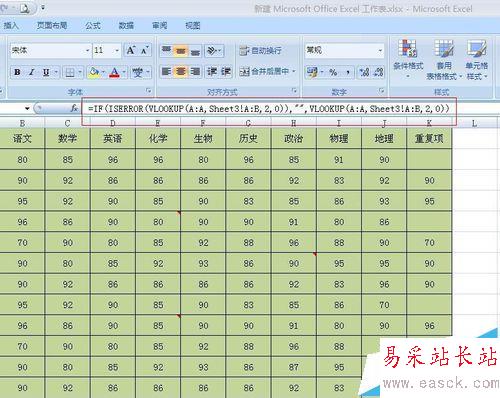Screen dimensions: 500x398
Task: Open the 常规 number format dropdown
Action: click(380, 51)
